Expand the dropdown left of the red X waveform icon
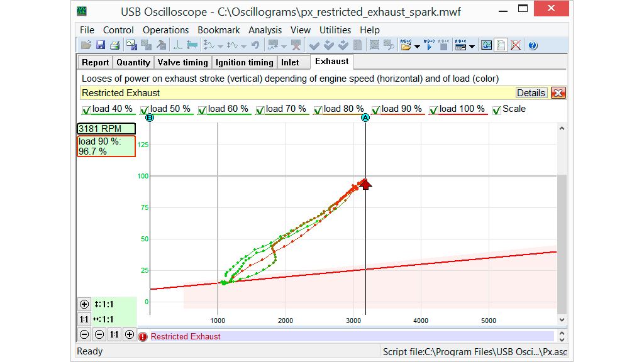The width and height of the screenshot is (644, 362). pyautogui.click(x=284, y=47)
